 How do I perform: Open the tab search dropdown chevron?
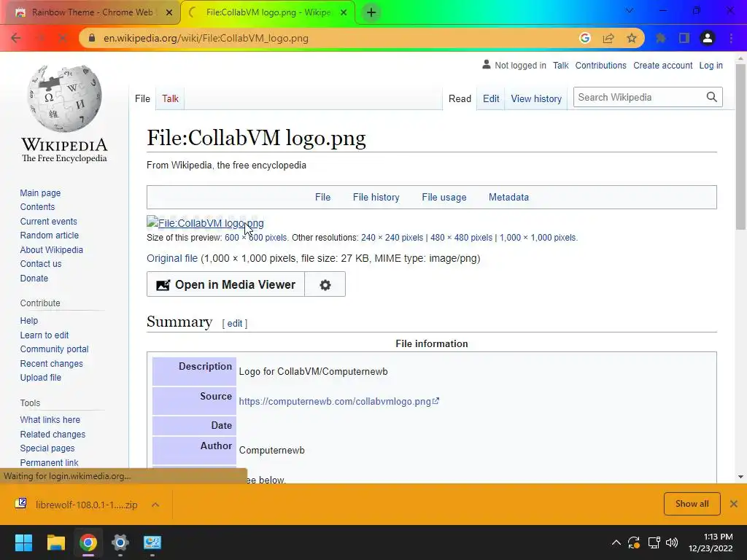point(630,10)
